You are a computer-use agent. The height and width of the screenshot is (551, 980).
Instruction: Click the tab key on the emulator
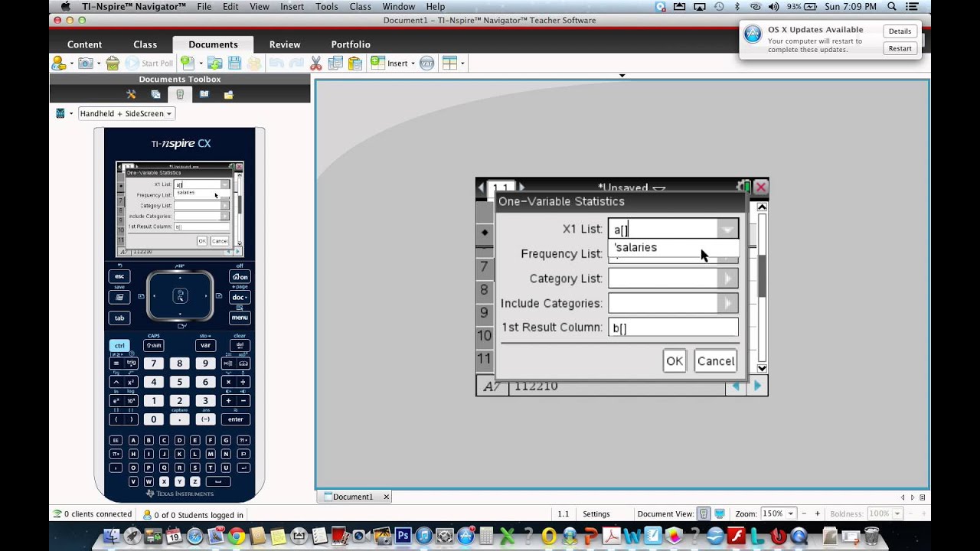pyautogui.click(x=119, y=317)
